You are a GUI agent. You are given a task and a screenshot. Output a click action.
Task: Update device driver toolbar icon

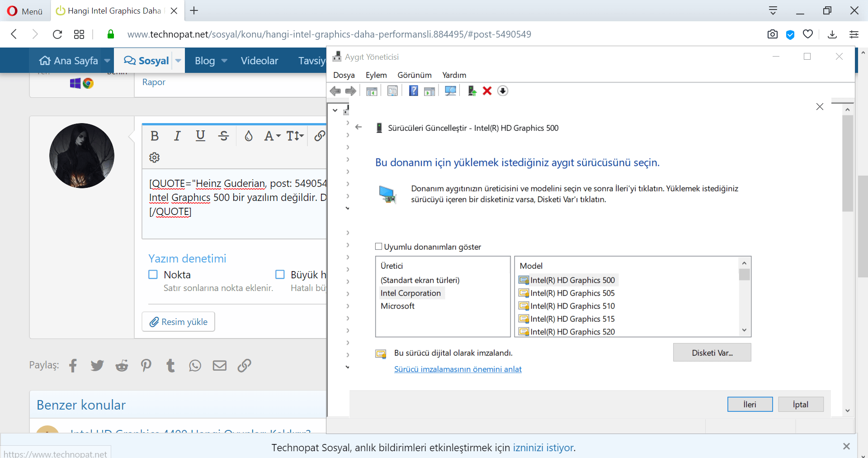click(472, 91)
